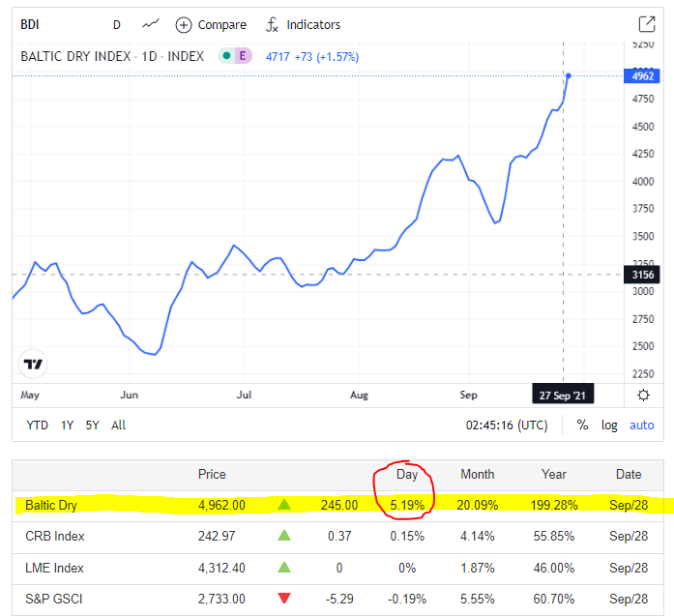
Task: Open chart in popup via top-right arrow icon
Action: pos(647,24)
